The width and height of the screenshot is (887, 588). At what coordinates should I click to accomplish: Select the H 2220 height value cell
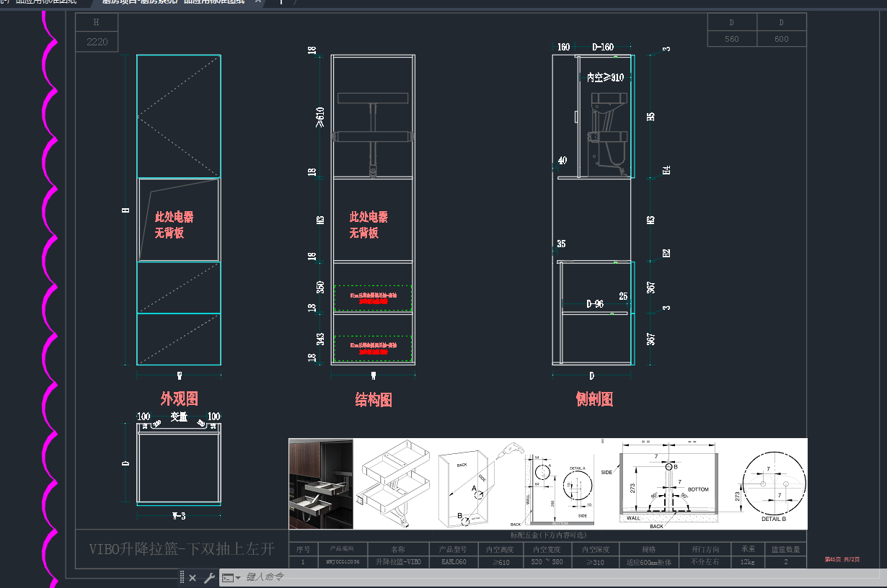click(97, 42)
